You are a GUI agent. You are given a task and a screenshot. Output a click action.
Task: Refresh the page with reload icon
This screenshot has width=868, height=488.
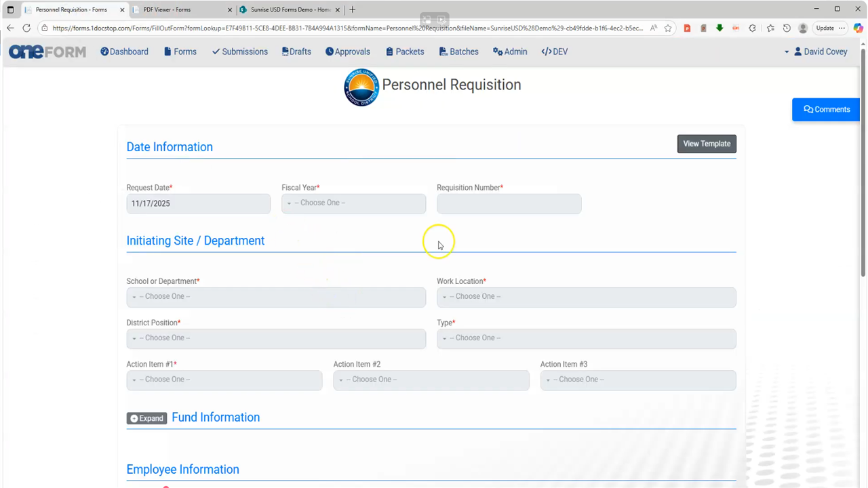point(26,28)
